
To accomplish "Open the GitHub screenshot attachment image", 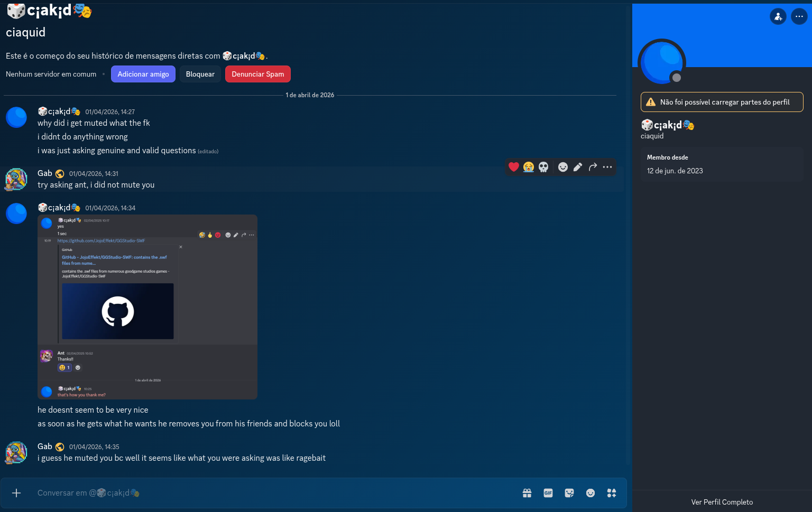I will click(147, 307).
